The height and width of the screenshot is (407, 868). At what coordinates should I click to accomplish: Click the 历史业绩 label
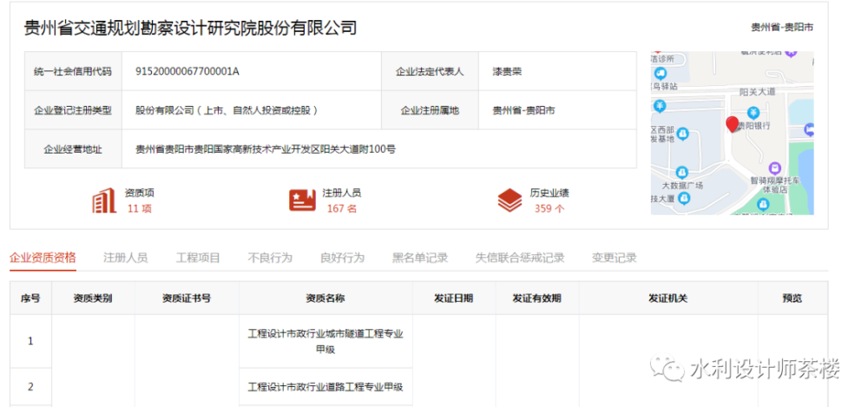[x=549, y=194]
